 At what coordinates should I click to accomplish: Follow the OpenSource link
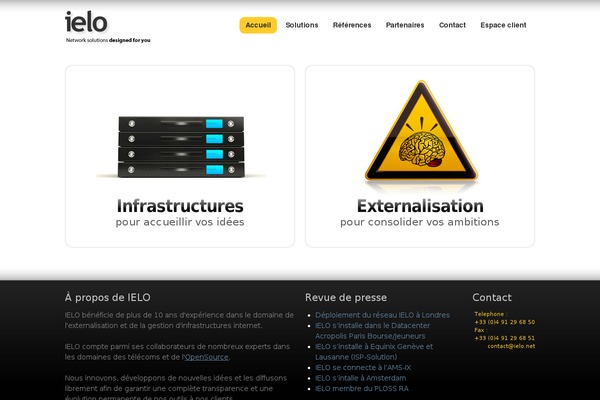tap(207, 357)
